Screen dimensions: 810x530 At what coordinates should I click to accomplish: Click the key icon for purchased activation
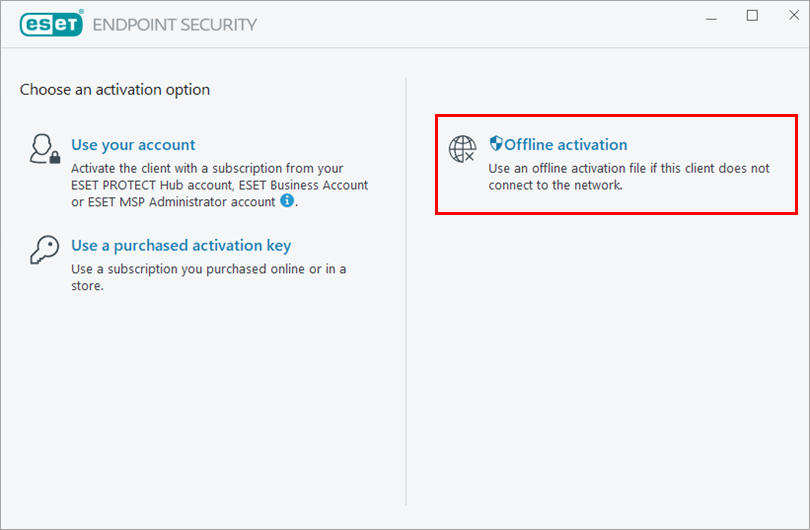coord(44,250)
